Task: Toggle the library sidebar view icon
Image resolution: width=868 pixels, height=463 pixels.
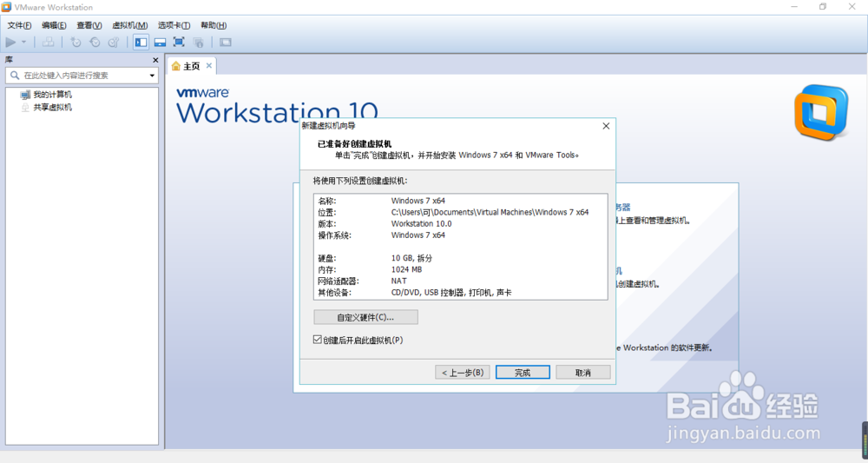Action: point(141,42)
